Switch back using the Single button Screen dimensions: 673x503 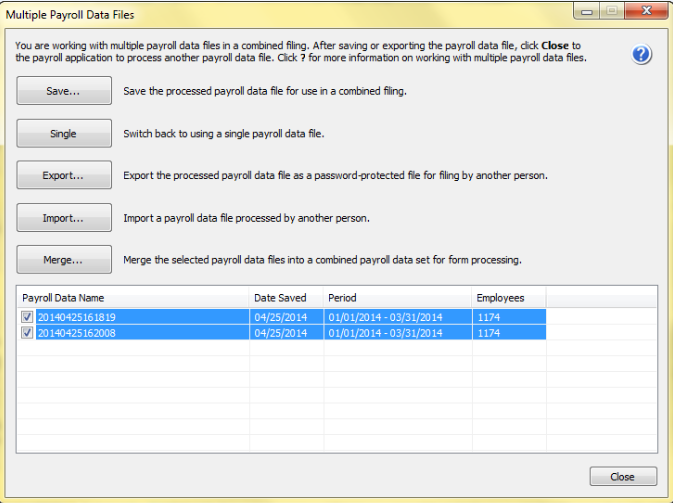64,134
